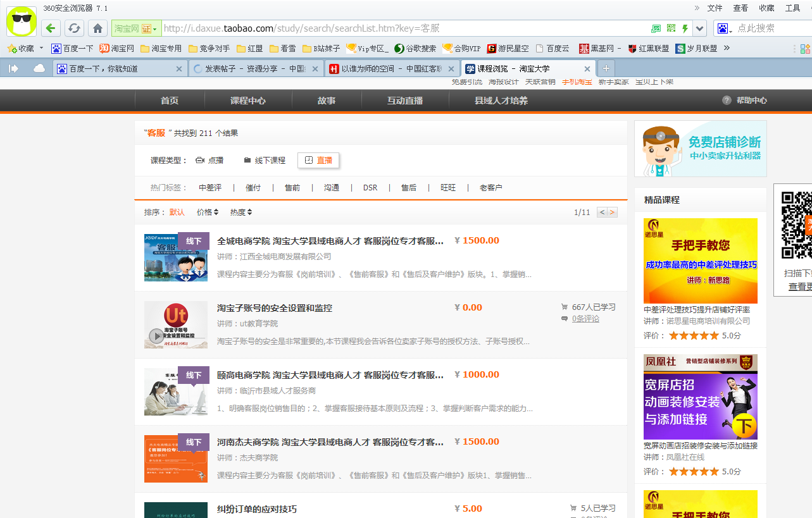Filter by the 旺旺 hot tag
Screen dimensions: 812x518
point(448,188)
